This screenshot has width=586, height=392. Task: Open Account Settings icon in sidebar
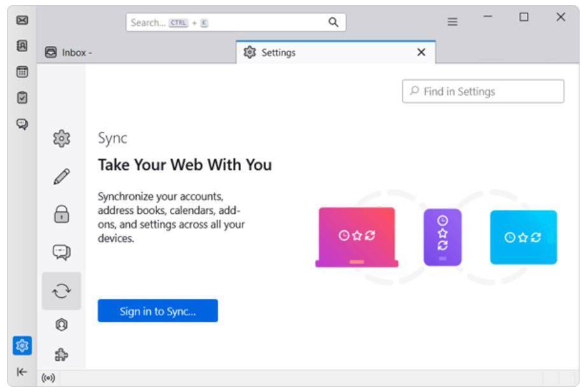click(x=62, y=325)
